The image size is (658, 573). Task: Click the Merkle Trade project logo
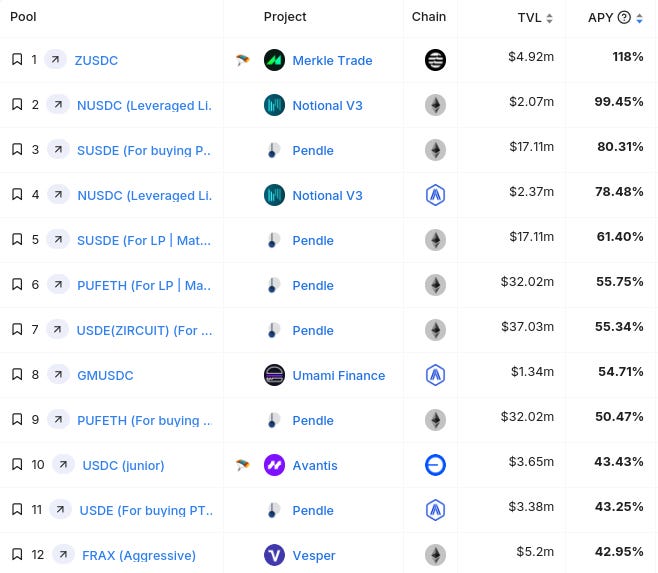point(274,60)
